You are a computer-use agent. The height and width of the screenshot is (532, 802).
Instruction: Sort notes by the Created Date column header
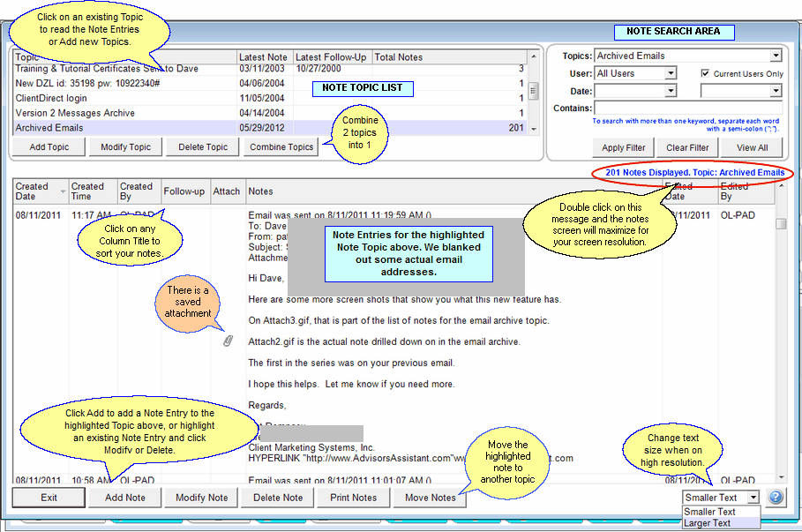pos(35,191)
